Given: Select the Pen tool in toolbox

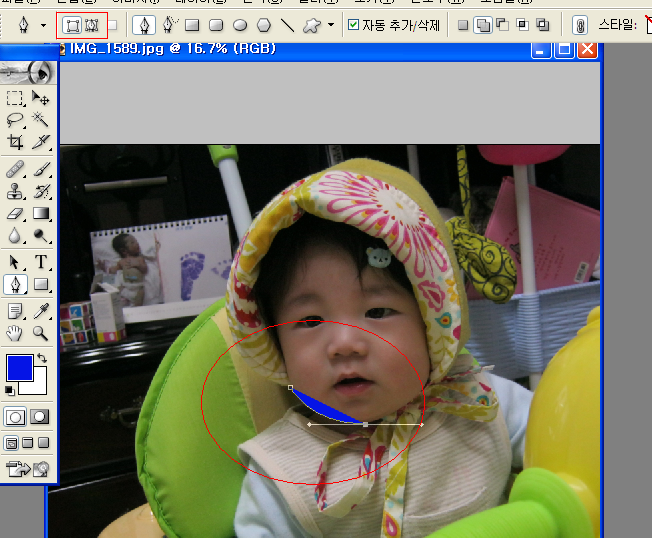Looking at the screenshot, I should 15,285.
